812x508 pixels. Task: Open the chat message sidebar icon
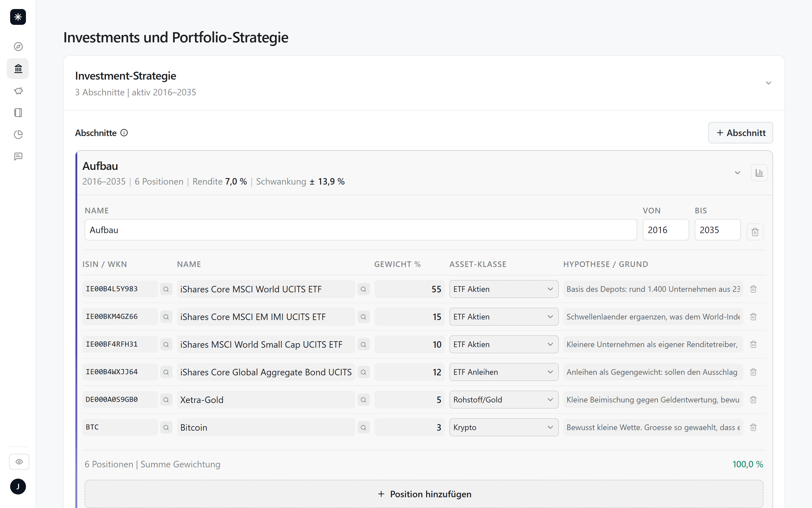pos(18,157)
